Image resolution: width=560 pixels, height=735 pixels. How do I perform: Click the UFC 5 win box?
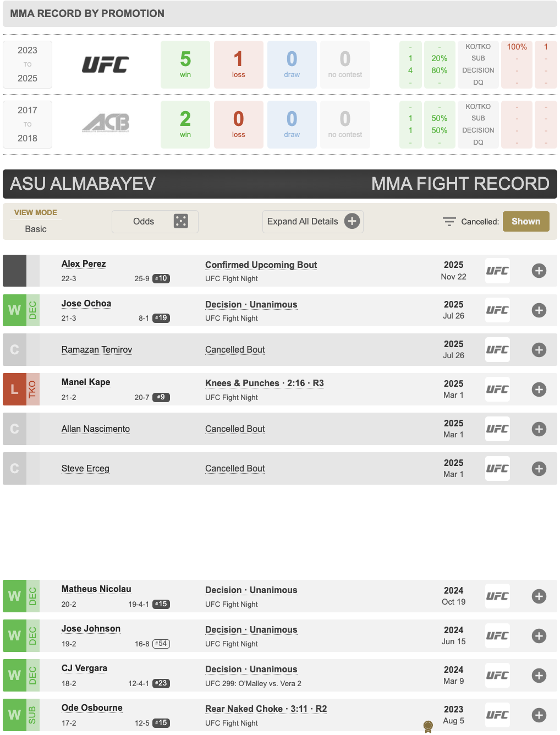click(x=185, y=64)
